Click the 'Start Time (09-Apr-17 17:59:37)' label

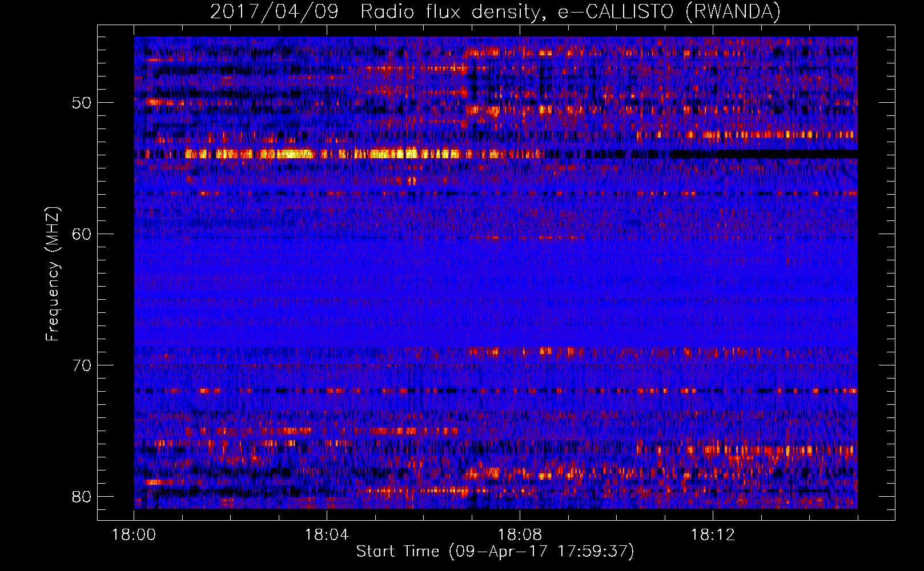pyautogui.click(x=495, y=552)
